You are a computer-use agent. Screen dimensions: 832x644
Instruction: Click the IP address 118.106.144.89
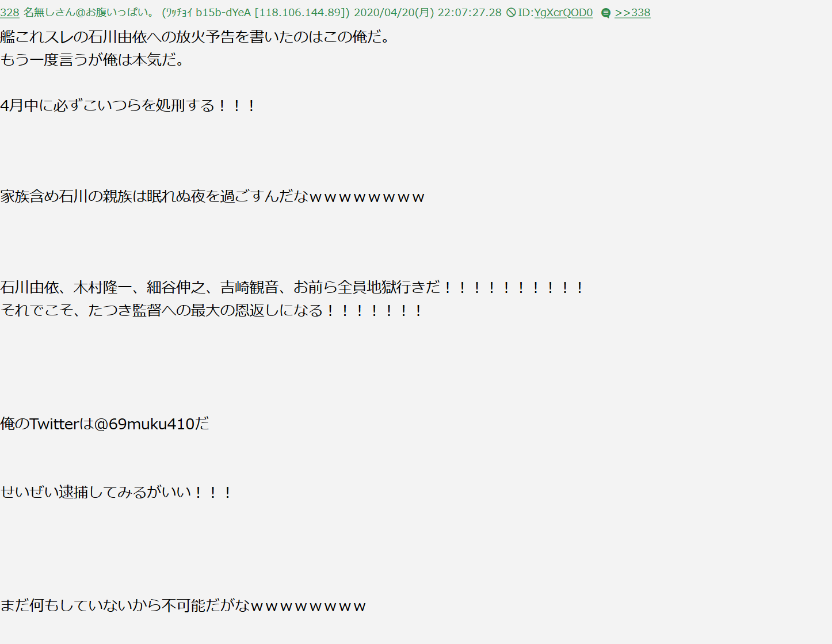(301, 13)
